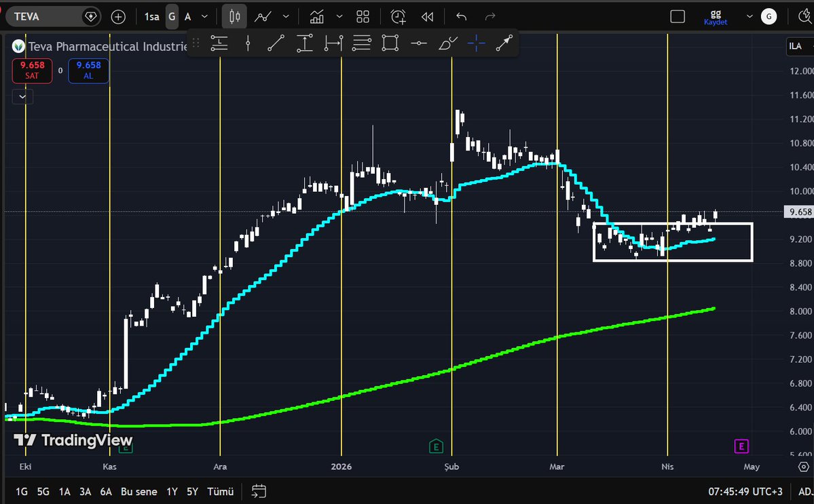This screenshot has height=504, width=814.
Task: Set range to Tümü
Action: coord(220,492)
